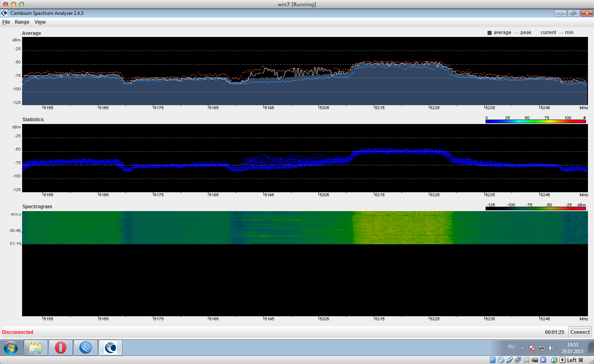Click the network connection tray icon

pos(542,348)
